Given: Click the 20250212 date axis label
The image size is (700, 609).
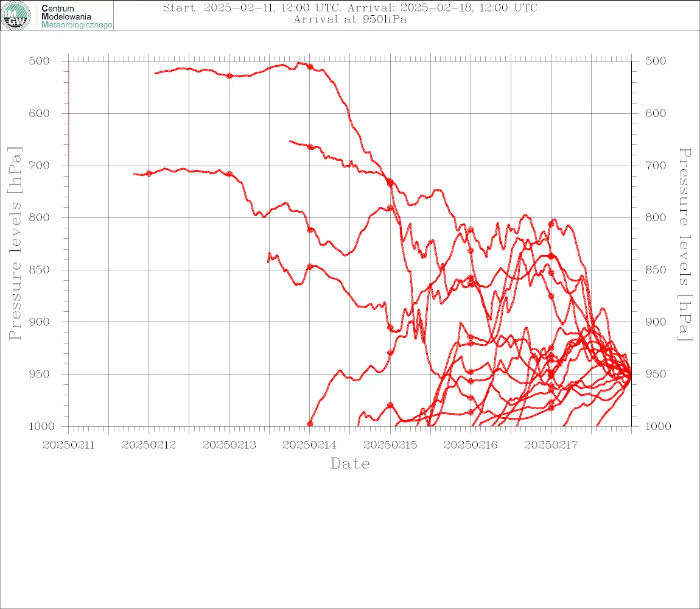Looking at the screenshot, I should click(x=149, y=445).
